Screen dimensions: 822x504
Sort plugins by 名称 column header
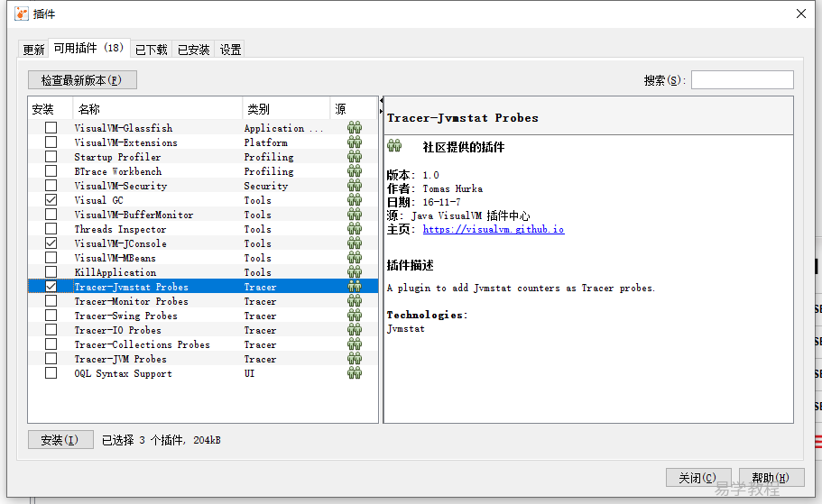(158, 108)
